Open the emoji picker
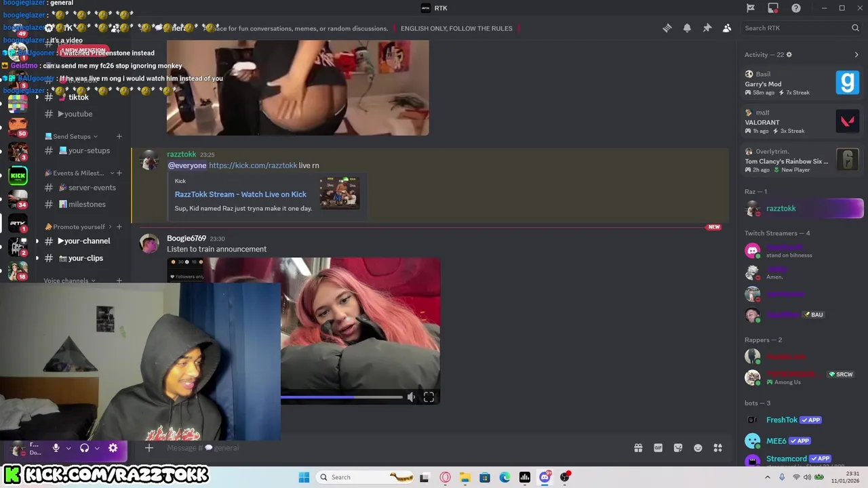 [698, 448]
